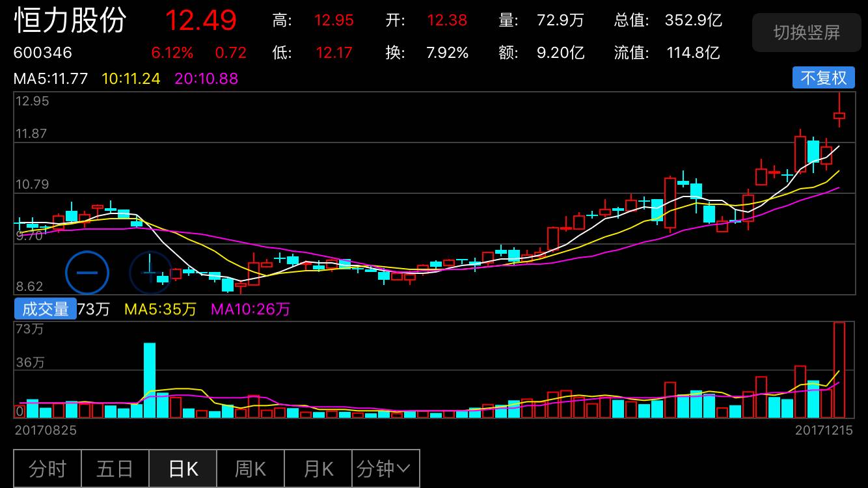This screenshot has width=868, height=488.
Task: Open the 五日 tab
Action: pos(115,468)
